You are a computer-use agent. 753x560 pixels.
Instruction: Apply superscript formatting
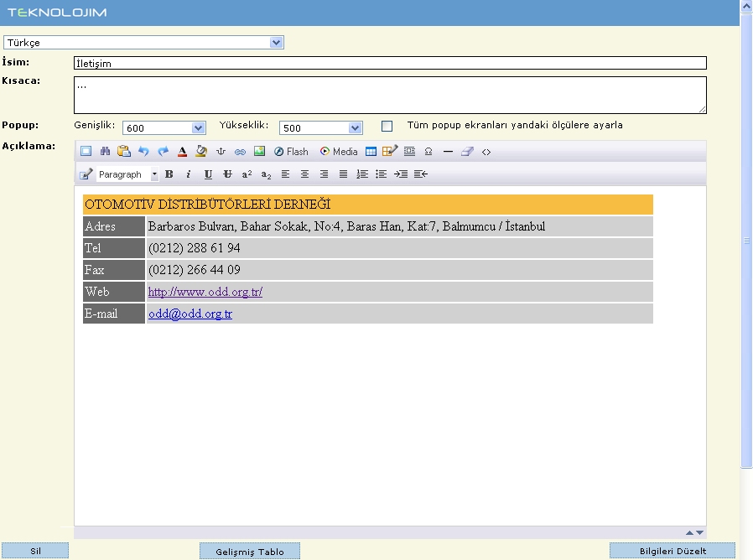click(x=247, y=174)
